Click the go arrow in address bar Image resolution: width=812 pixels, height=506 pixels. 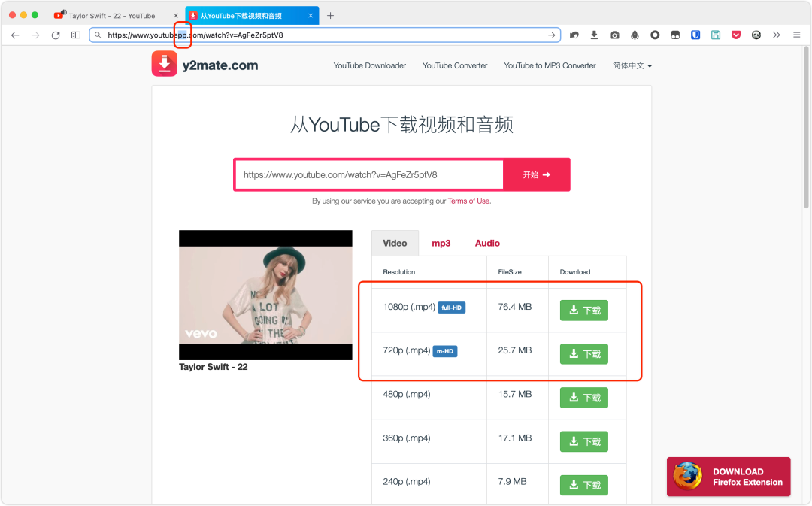(552, 35)
